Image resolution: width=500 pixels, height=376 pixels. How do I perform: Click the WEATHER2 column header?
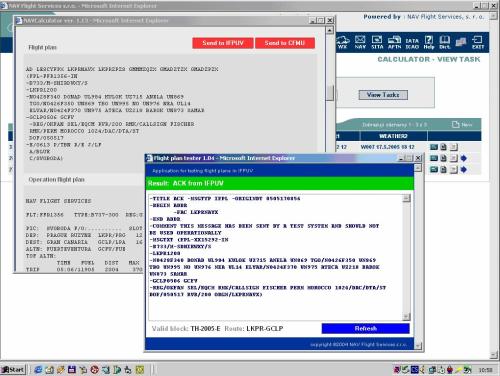click(x=393, y=136)
